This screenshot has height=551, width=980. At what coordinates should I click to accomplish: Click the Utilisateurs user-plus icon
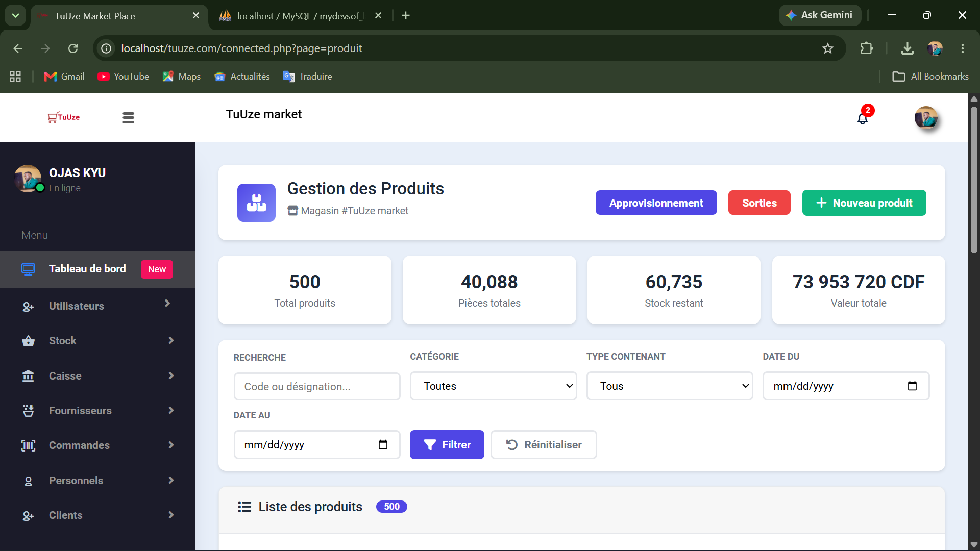(x=28, y=307)
